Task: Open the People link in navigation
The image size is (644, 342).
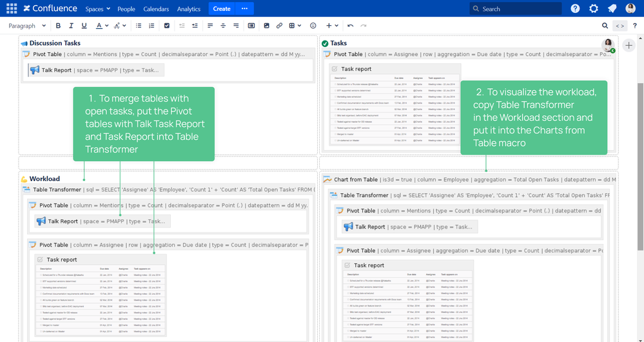Action: (x=126, y=9)
